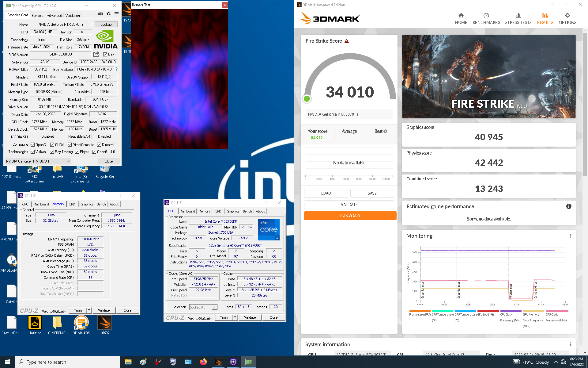Expand Tools dropdown arrow in CPU-Z Memory window
Image resolution: width=588 pixels, height=368 pixels.
tap(89, 310)
